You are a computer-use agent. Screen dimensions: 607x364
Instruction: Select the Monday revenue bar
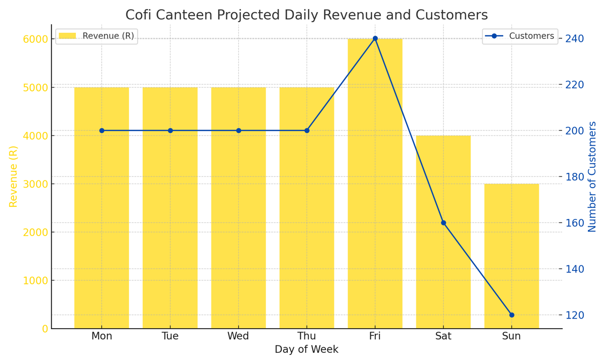coord(102,208)
